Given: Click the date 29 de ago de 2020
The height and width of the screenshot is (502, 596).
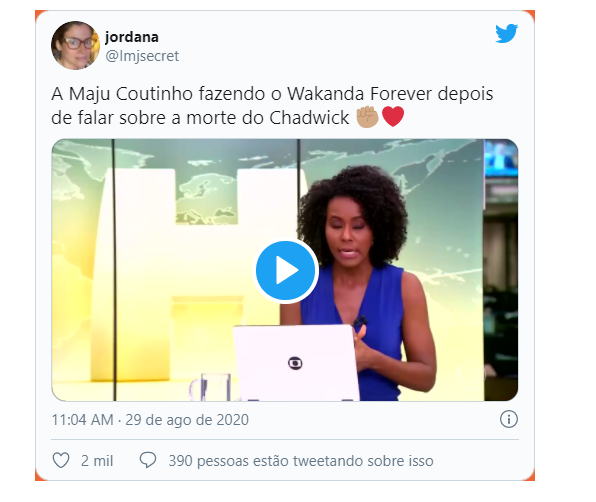Looking at the screenshot, I should 187,420.
